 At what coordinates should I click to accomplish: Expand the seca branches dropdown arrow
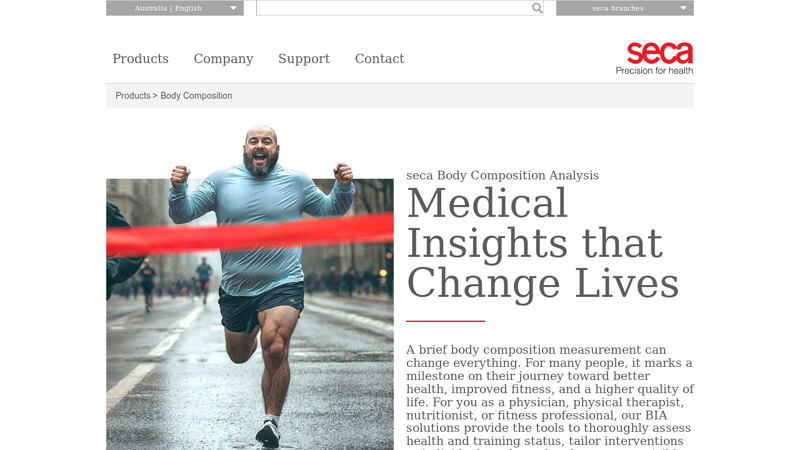[x=683, y=8]
